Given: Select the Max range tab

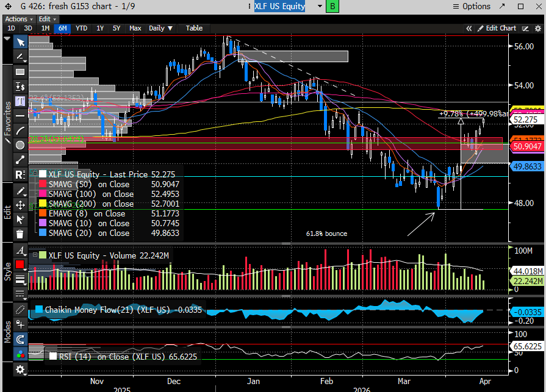Looking at the screenshot, I should coord(135,28).
